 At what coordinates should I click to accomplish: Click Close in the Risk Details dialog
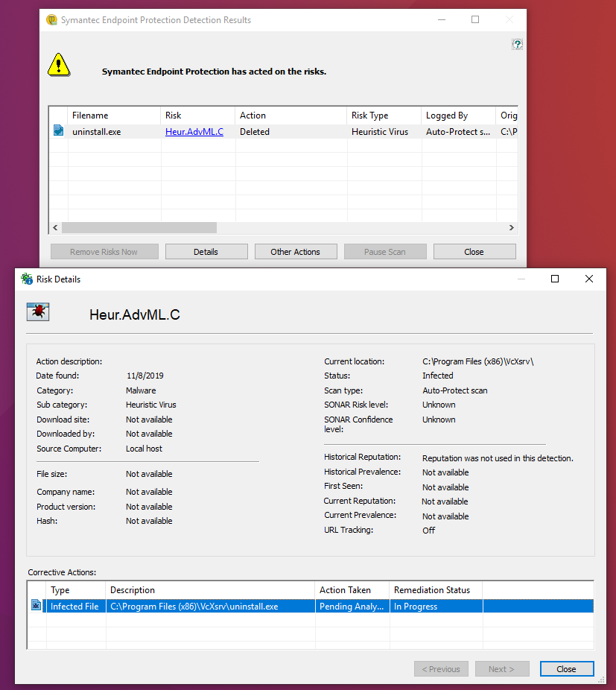point(567,669)
